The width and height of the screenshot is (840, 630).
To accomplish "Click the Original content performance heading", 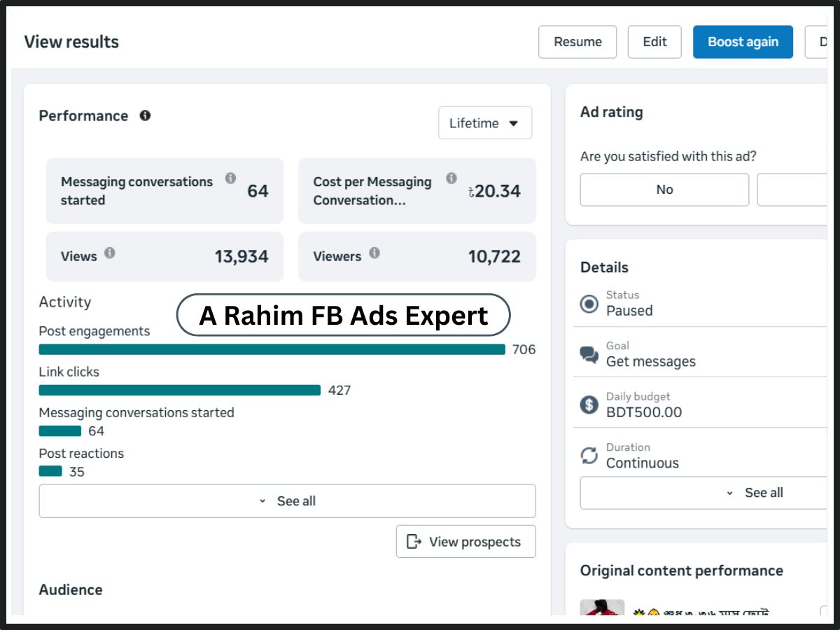I will [x=682, y=570].
